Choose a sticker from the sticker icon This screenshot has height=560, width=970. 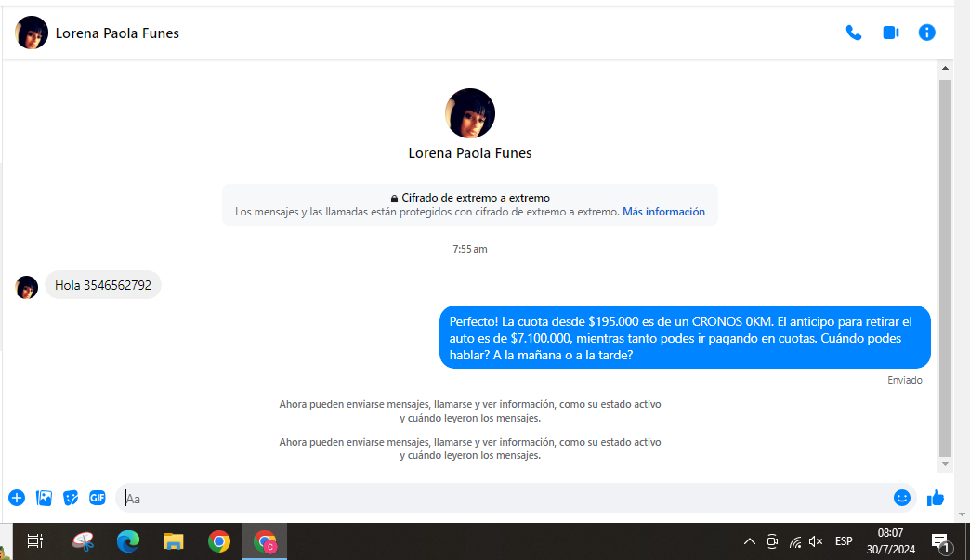tap(71, 498)
